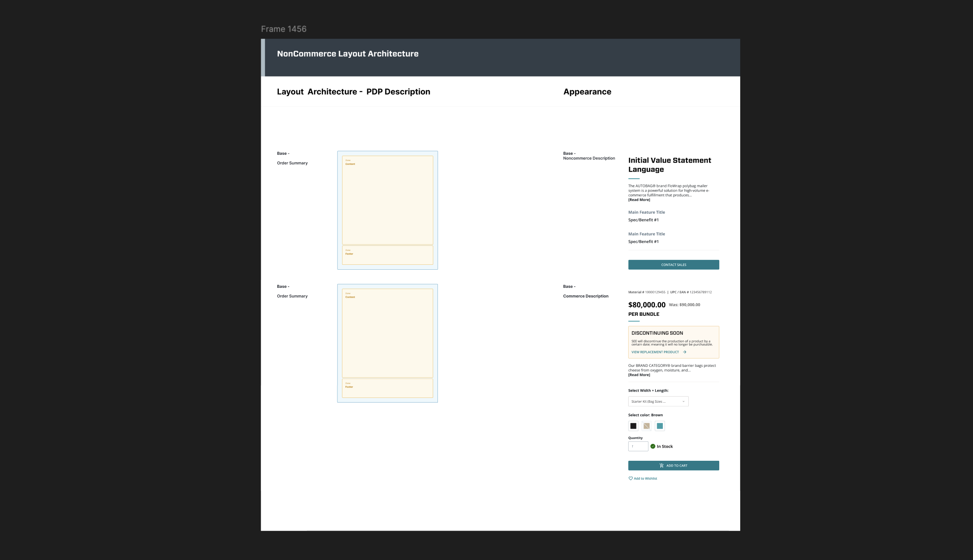Select the bottom layout's Footer zone box
The height and width of the screenshot is (560, 973).
tap(387, 388)
